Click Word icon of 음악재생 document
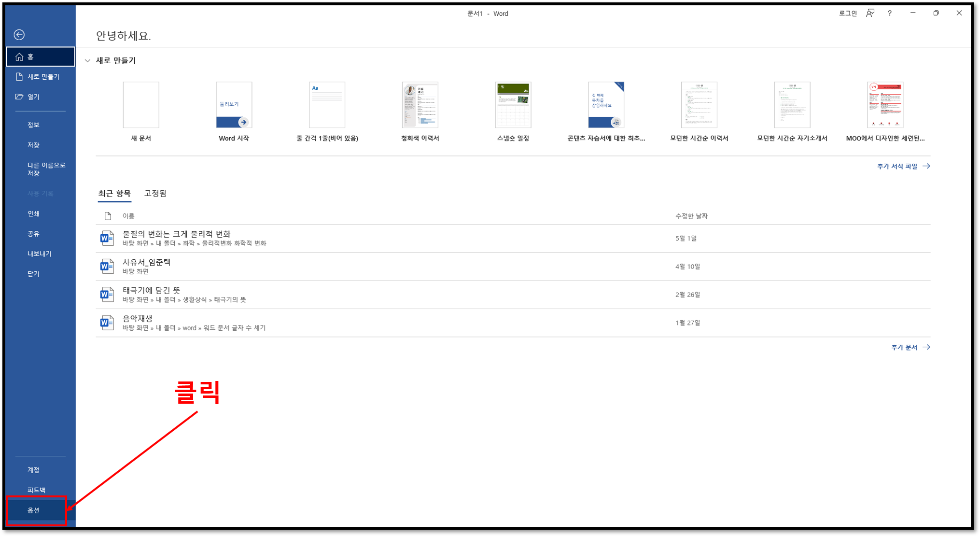Image resolution: width=980 pixels, height=536 pixels. coord(107,323)
